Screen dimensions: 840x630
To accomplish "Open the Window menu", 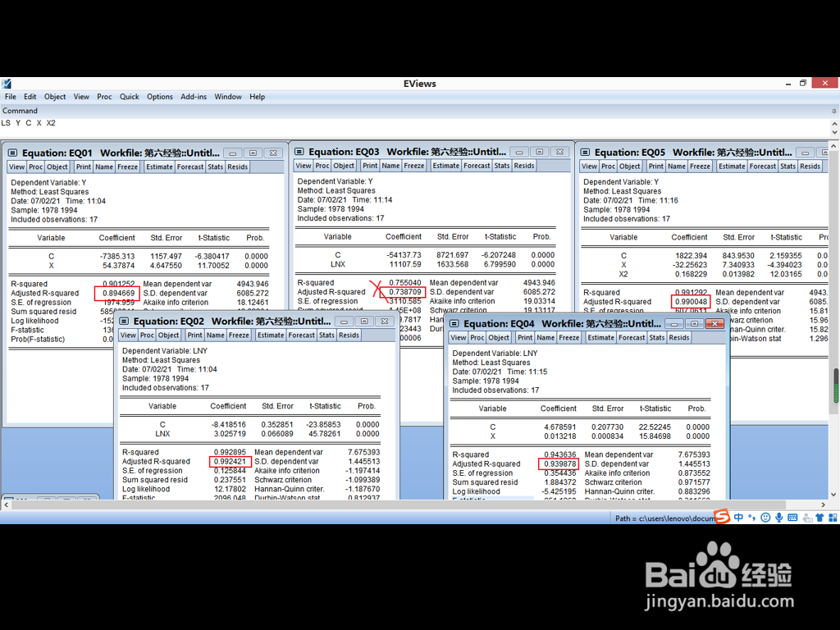I will (228, 97).
